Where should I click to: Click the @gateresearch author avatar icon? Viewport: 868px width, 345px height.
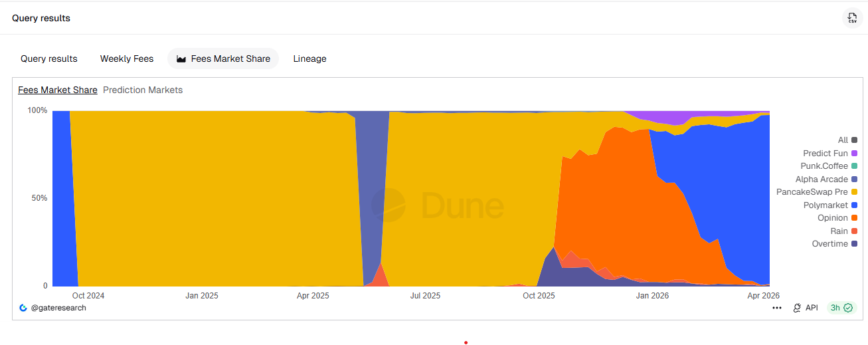23,308
